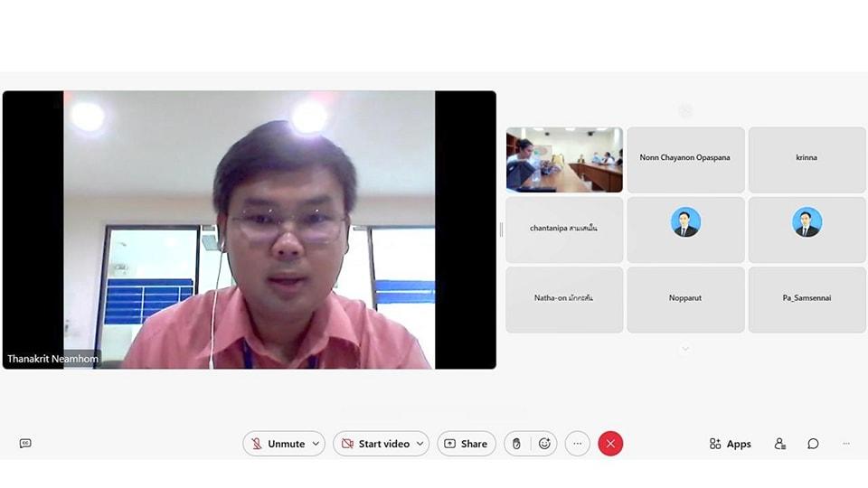Click the divider handle beside the participant grid
868x488 pixels.
pos(501,230)
